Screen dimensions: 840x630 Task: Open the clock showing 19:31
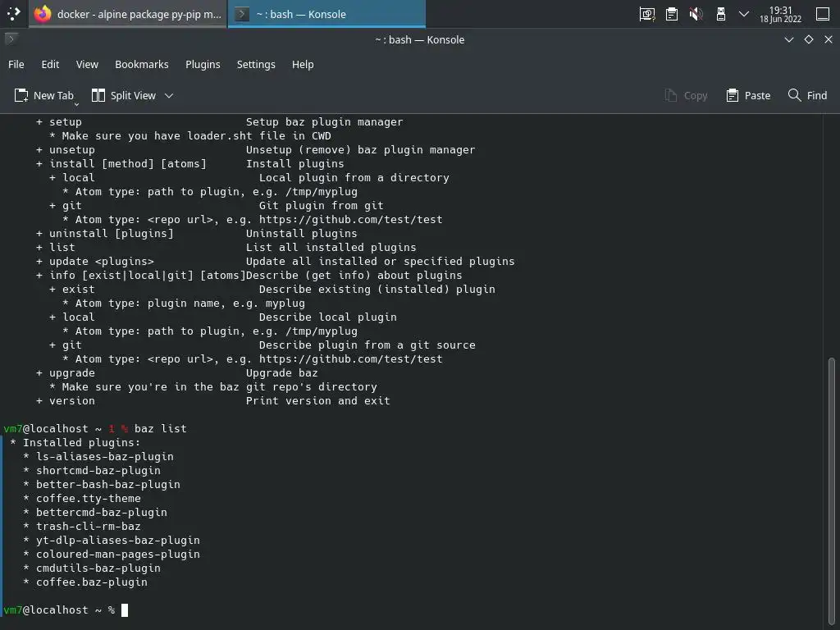(x=781, y=15)
